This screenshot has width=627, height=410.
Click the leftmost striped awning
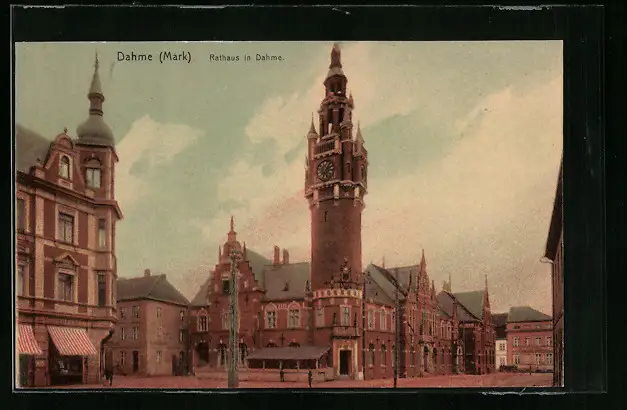27,340
